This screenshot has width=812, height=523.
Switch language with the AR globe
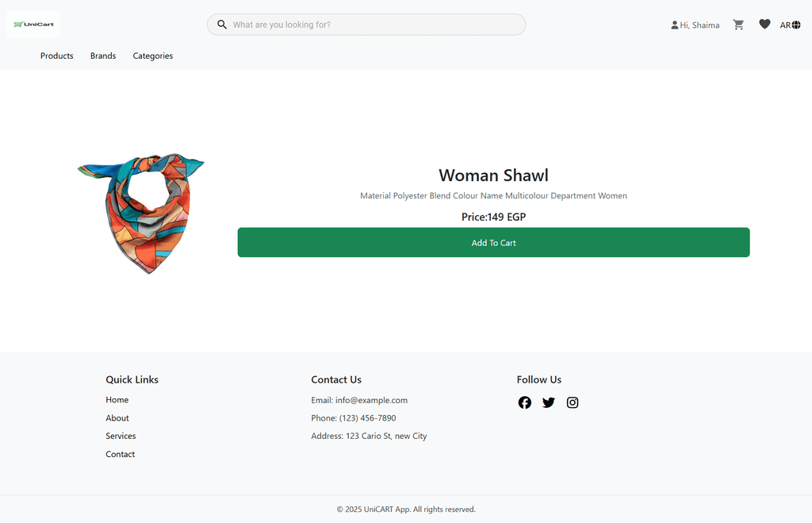coord(790,25)
